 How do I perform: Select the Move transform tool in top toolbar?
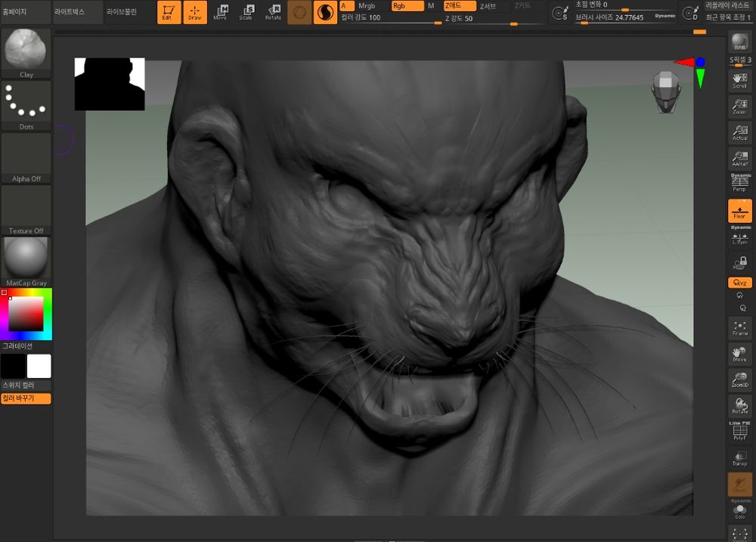coord(221,12)
